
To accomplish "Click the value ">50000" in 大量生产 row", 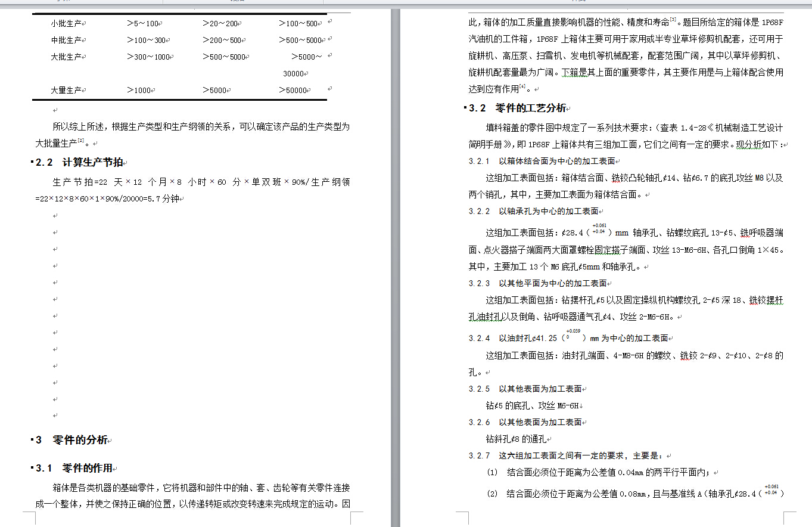I will click(294, 91).
